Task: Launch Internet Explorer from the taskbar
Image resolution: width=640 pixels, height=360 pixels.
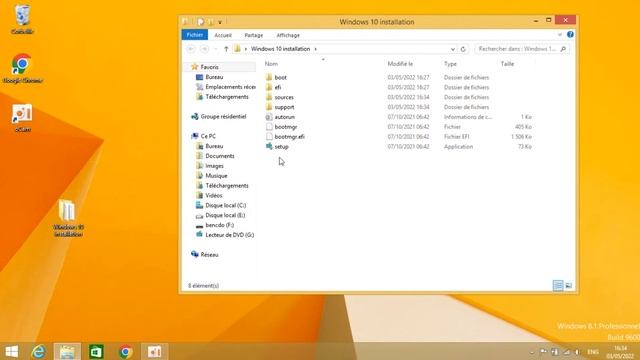Action: [39, 351]
